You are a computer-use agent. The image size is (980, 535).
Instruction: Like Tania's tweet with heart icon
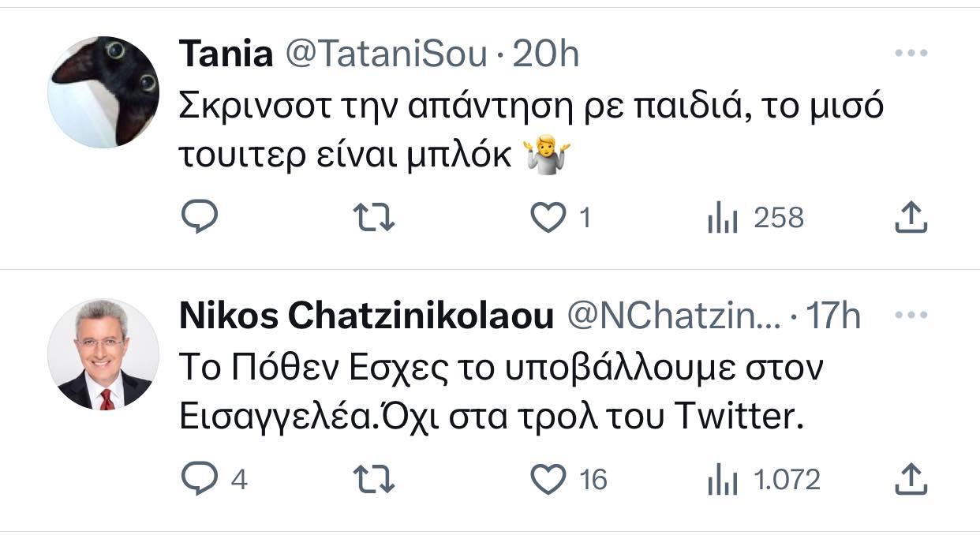pyautogui.click(x=561, y=217)
